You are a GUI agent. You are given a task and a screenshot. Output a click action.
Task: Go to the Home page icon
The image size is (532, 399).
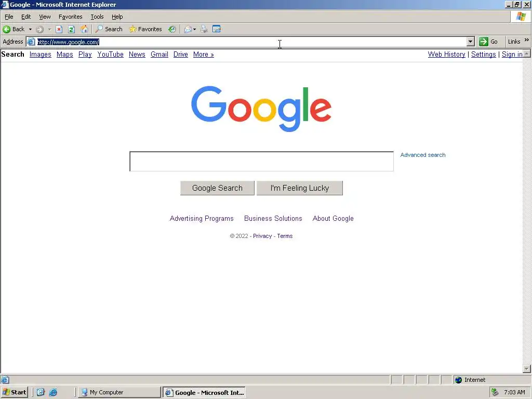point(84,29)
